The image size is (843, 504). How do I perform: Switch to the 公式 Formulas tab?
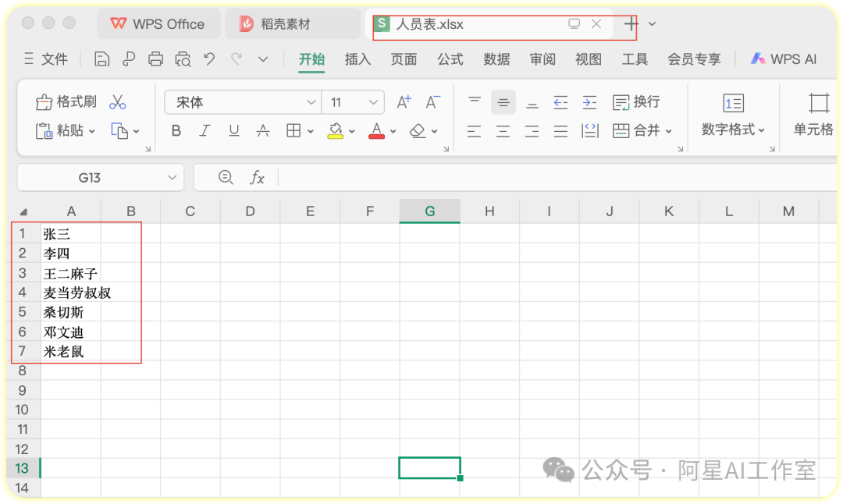(450, 59)
